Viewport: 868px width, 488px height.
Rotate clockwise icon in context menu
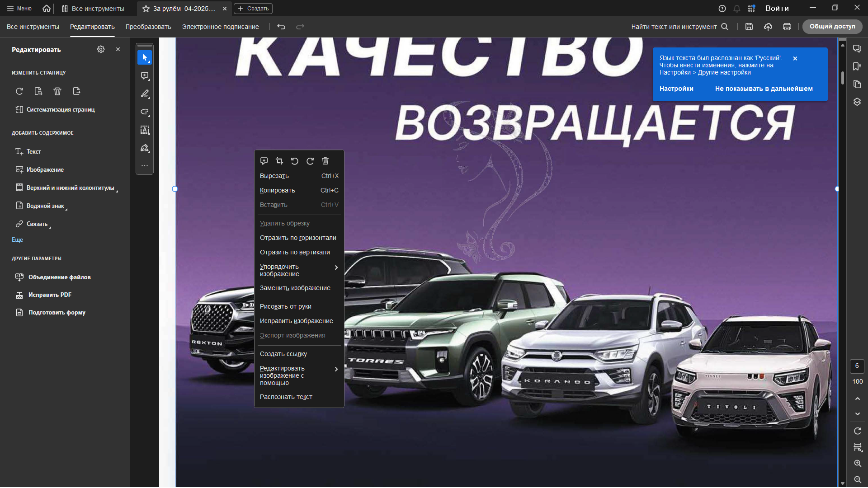310,161
